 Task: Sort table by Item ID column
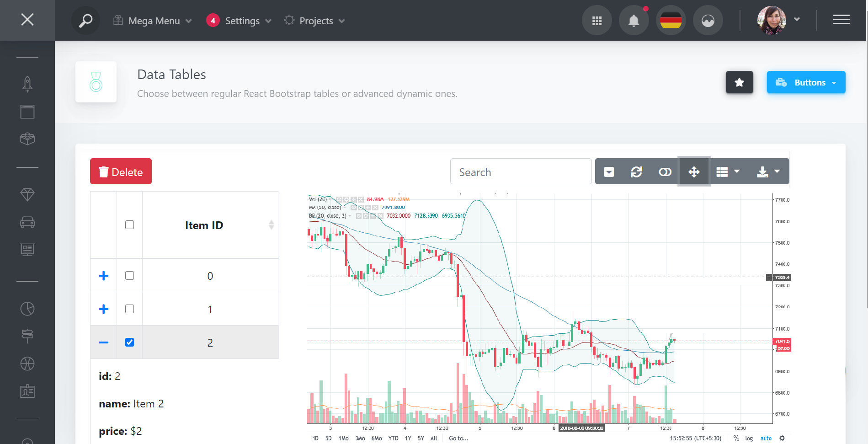tap(204, 225)
